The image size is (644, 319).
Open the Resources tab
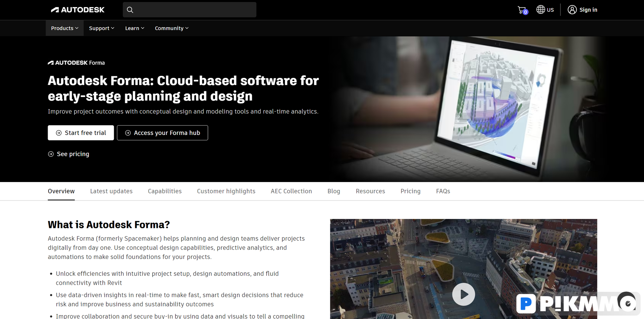click(370, 191)
